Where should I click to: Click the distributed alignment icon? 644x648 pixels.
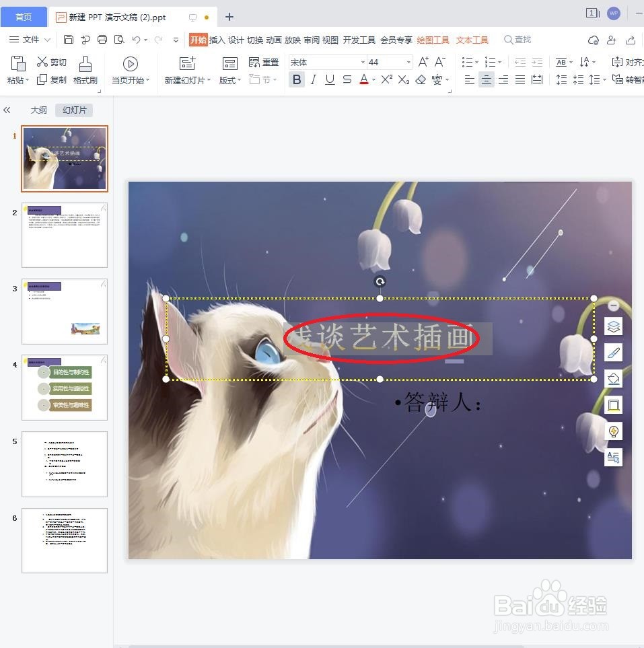pos(537,79)
